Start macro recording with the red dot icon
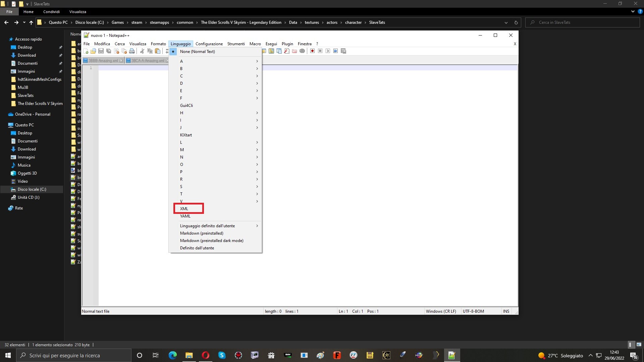 (x=312, y=51)
